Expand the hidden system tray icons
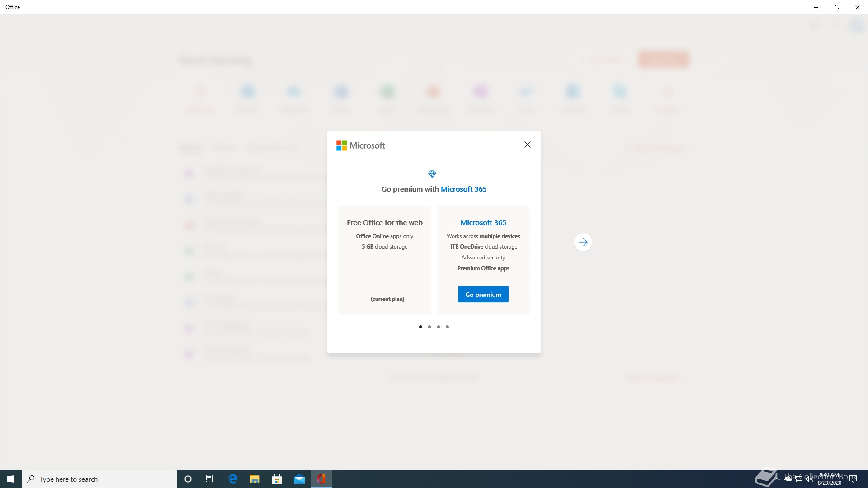This screenshot has height=488, width=868. (777, 478)
